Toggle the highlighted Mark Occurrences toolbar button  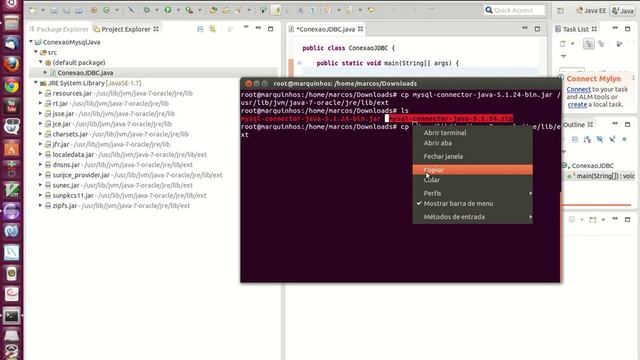276,10
